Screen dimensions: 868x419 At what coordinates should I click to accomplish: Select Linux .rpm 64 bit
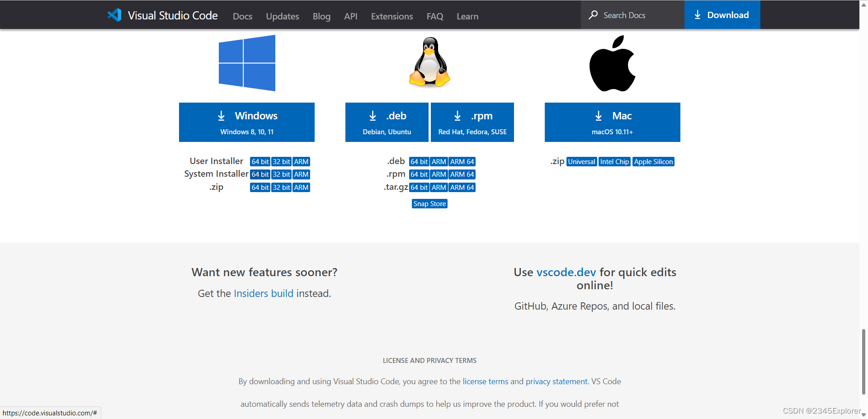419,174
